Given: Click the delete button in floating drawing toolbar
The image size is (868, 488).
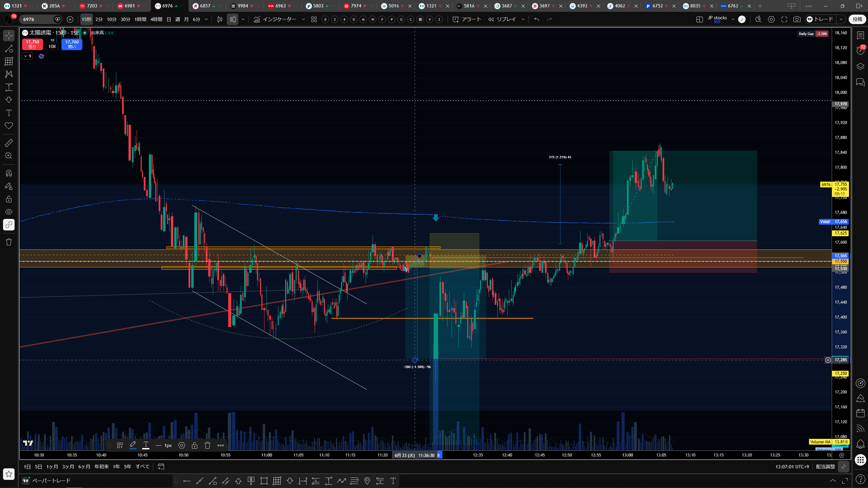Looking at the screenshot, I should click(x=208, y=445).
